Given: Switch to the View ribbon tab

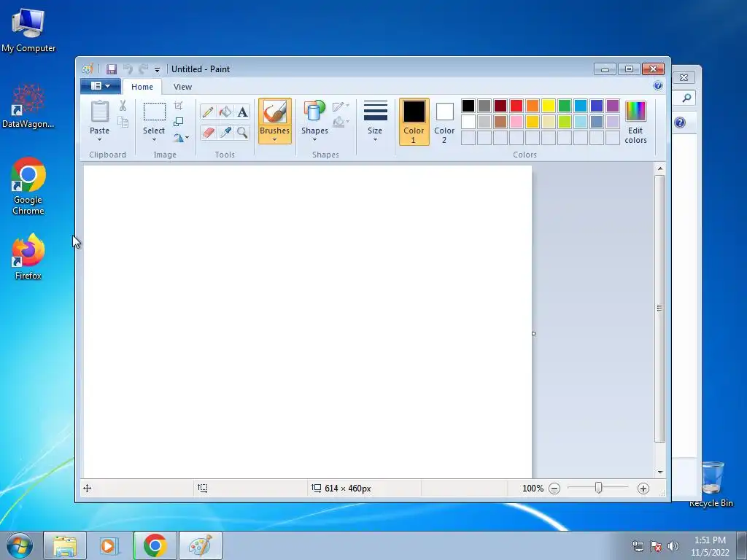Looking at the screenshot, I should pos(182,87).
